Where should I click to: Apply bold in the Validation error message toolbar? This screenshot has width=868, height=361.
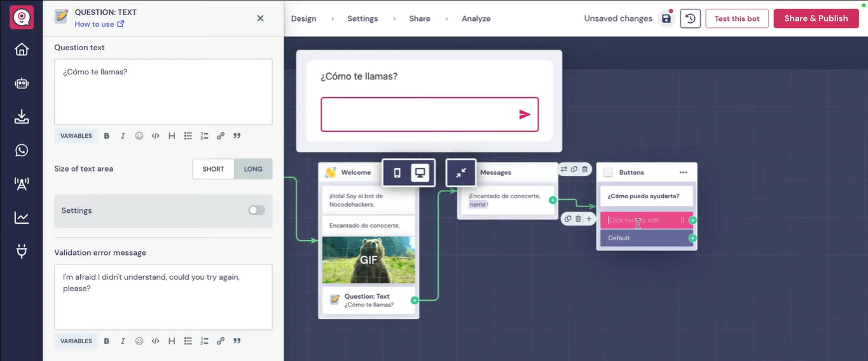[x=107, y=341]
